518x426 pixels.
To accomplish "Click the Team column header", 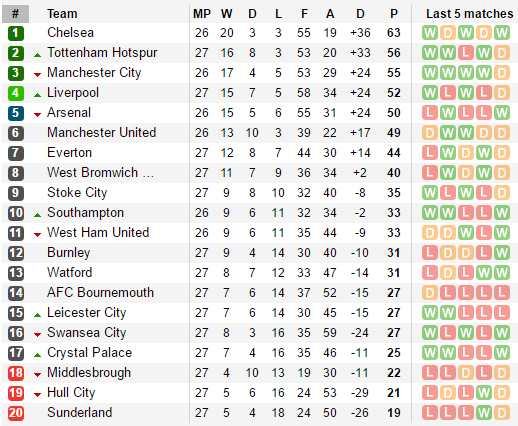I will pyautogui.click(x=62, y=14).
